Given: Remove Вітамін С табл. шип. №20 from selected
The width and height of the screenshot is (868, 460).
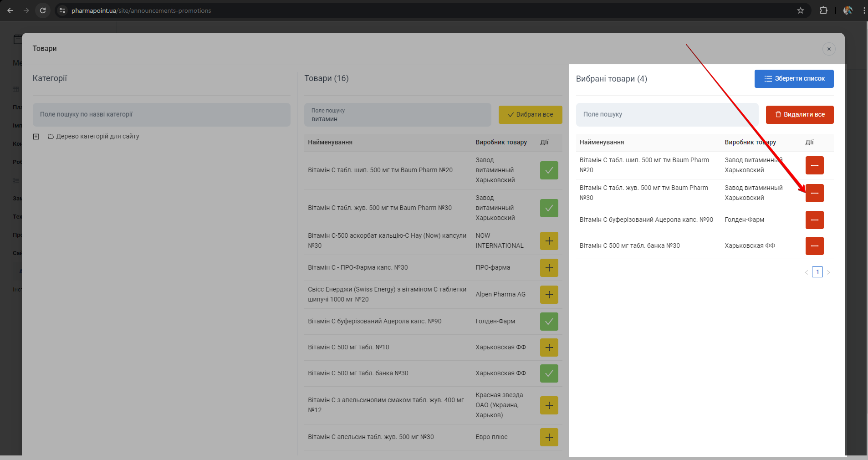Looking at the screenshot, I should tap(814, 165).
